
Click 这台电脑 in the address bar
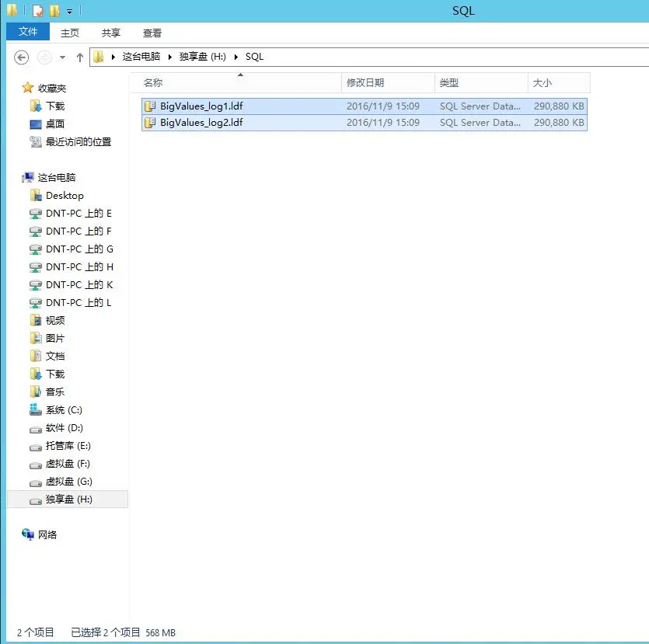(141, 57)
